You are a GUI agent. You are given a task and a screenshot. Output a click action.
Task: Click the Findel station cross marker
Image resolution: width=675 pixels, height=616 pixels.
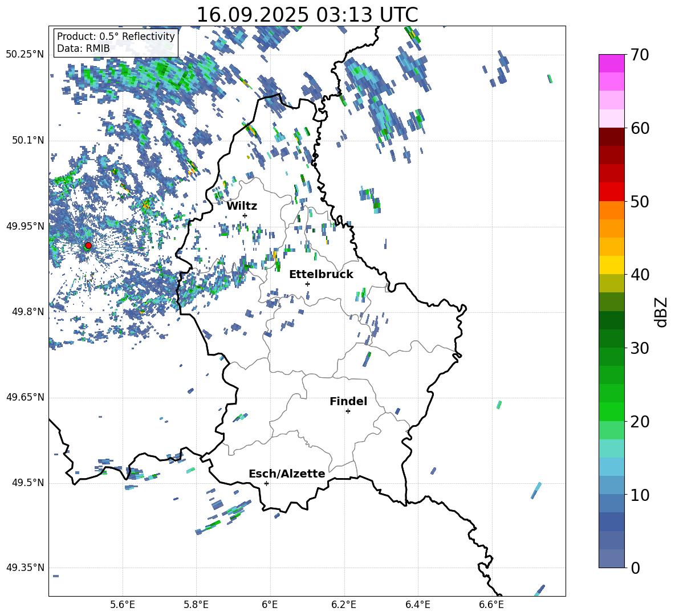pyautogui.click(x=348, y=411)
